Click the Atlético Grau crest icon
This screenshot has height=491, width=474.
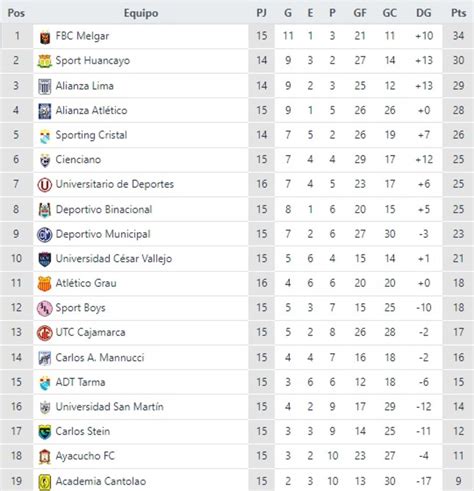click(45, 284)
